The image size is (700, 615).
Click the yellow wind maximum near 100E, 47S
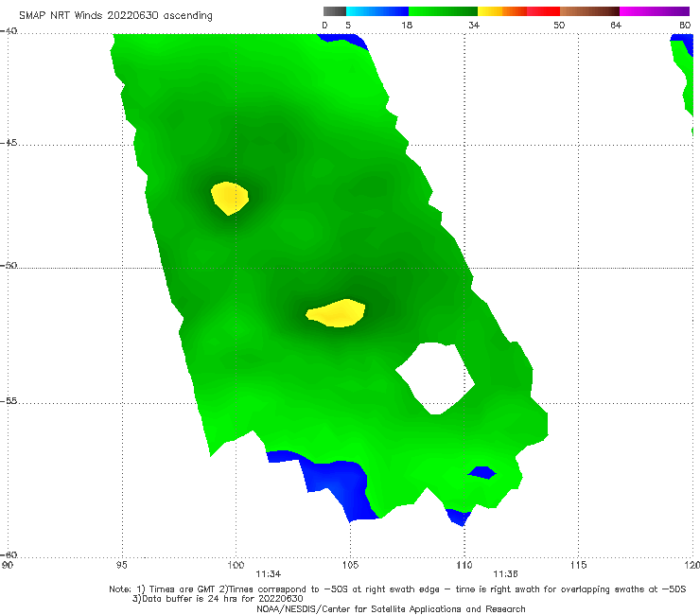[230, 198]
